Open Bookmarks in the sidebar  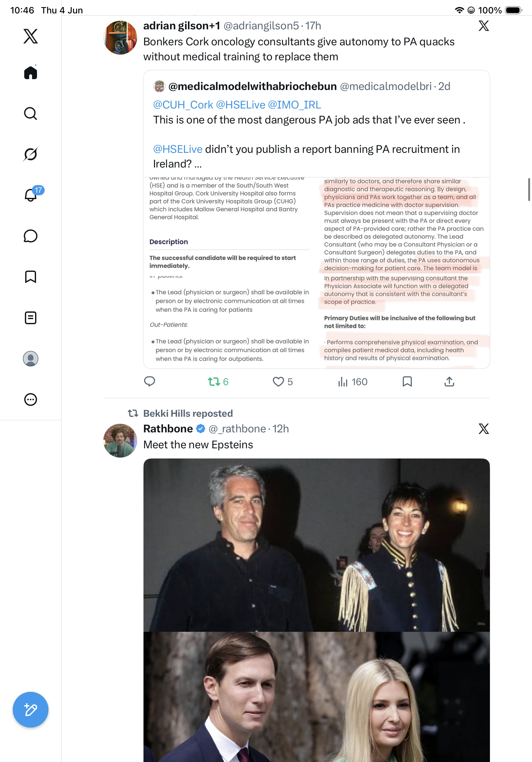click(x=31, y=277)
